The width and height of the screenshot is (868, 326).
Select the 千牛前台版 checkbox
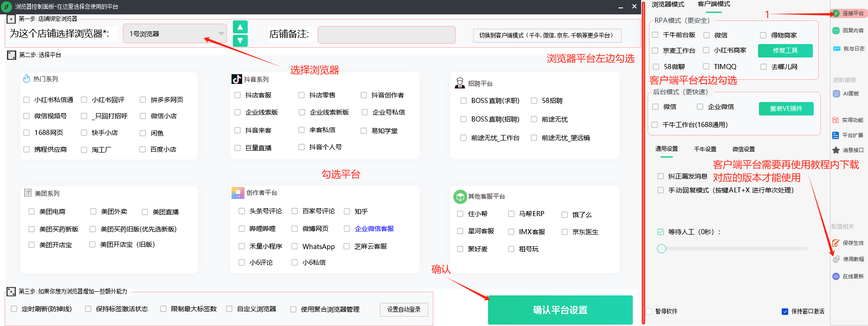point(655,35)
